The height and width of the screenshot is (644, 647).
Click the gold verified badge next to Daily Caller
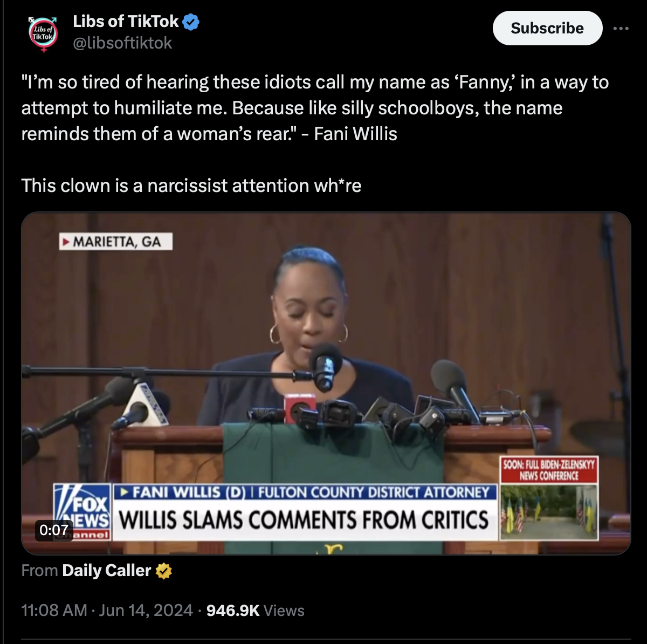[x=164, y=571]
